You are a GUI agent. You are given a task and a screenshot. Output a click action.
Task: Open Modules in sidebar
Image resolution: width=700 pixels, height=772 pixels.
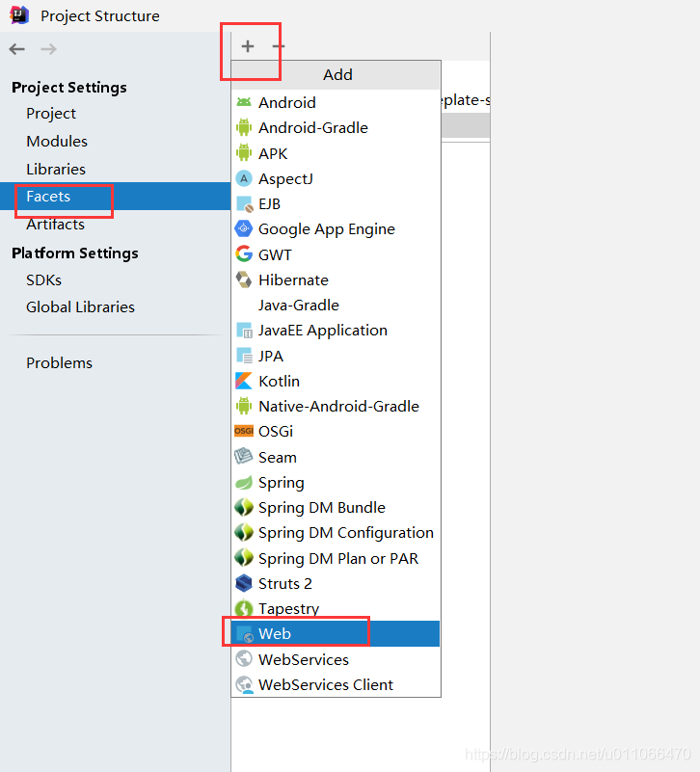[57, 142]
